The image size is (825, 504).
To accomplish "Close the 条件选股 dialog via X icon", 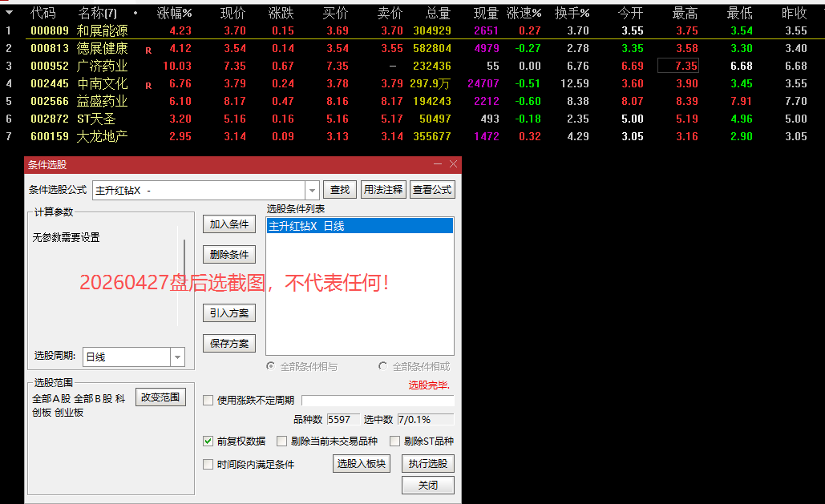I will point(453,164).
